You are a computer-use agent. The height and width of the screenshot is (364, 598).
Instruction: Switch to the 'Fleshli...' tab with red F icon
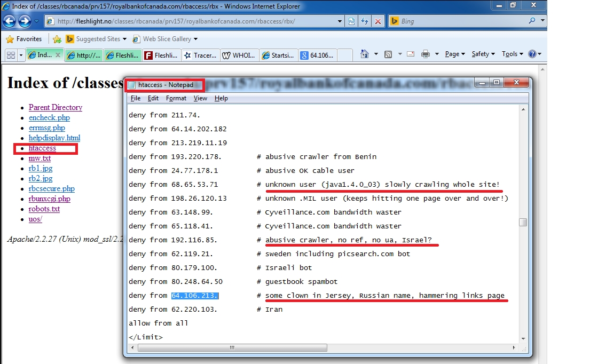(x=162, y=56)
